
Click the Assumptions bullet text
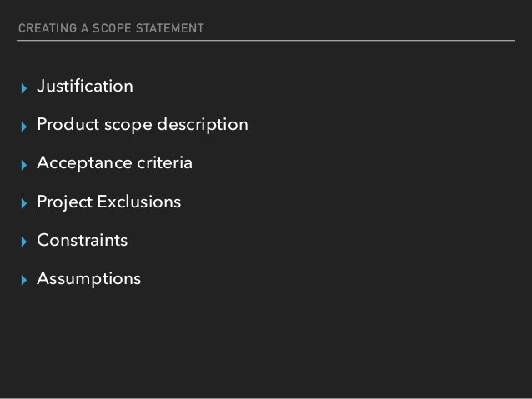(x=88, y=278)
